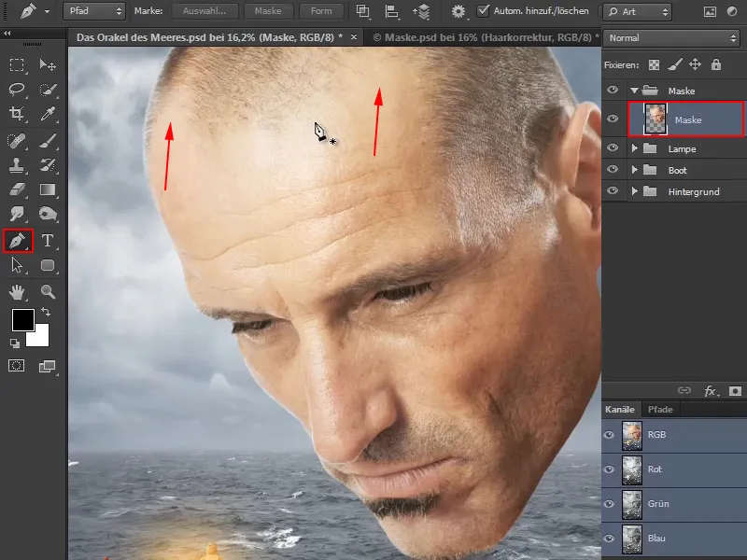Screen dimensions: 747x560
Task: Expand the Boot layer group
Action: click(x=635, y=170)
